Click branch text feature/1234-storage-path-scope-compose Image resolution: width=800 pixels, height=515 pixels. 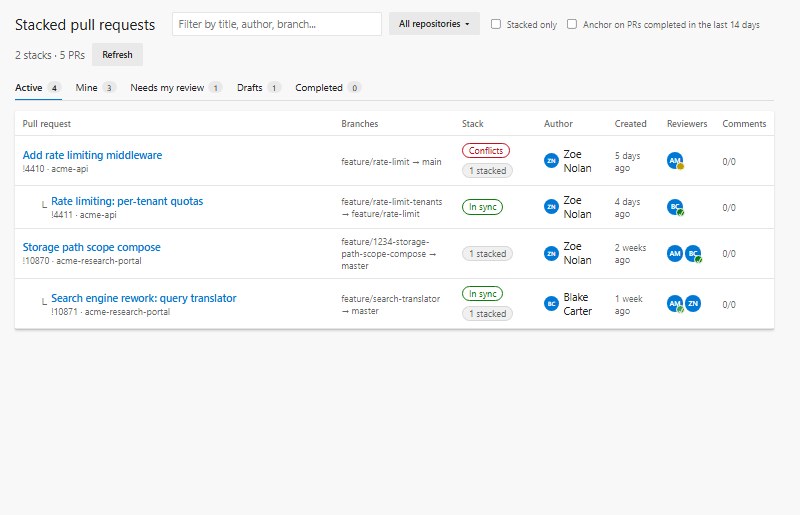tap(385, 248)
